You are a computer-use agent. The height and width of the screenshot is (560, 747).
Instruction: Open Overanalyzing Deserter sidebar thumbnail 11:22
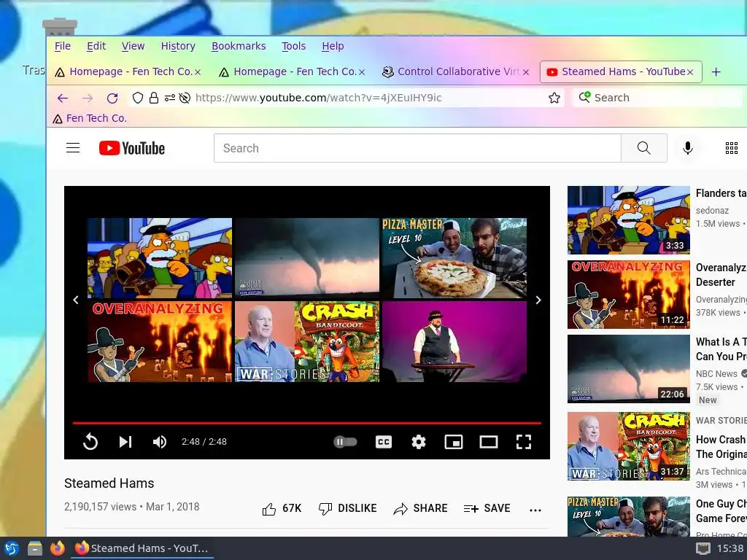628,295
